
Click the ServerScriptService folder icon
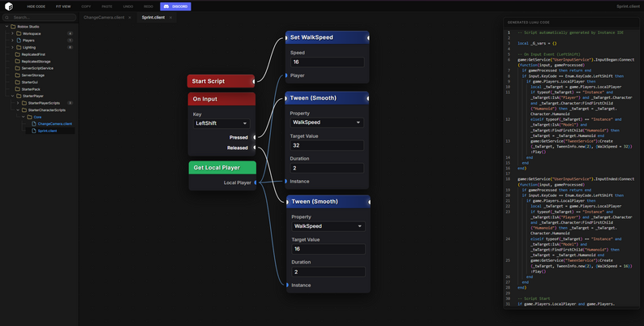point(17,68)
